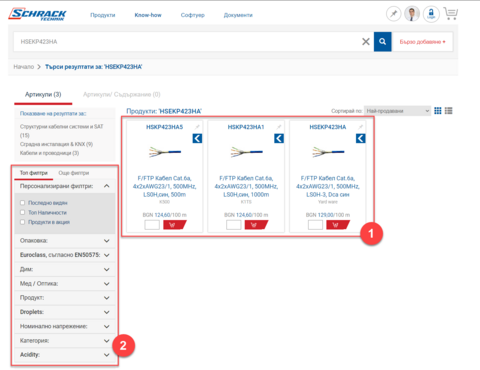Image resolution: width=480 pixels, height=370 pixels.
Task: Open the Know-how menu
Action: (148, 15)
